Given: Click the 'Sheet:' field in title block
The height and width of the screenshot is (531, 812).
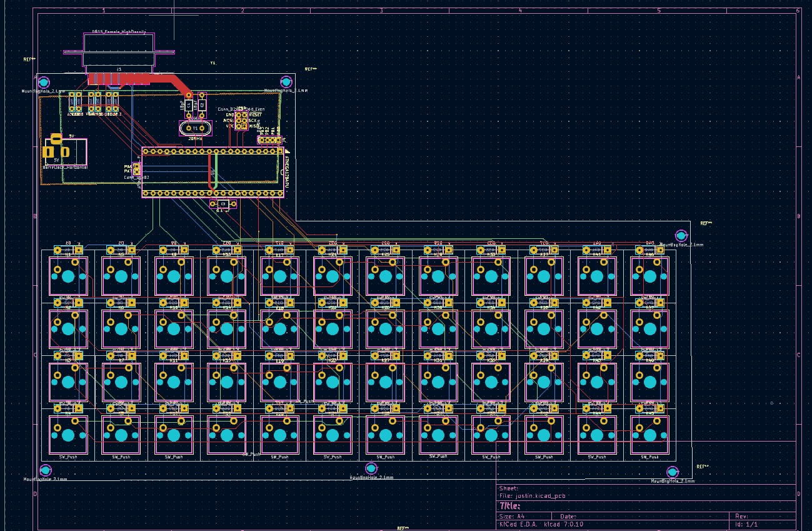Looking at the screenshot, I should [x=509, y=488].
